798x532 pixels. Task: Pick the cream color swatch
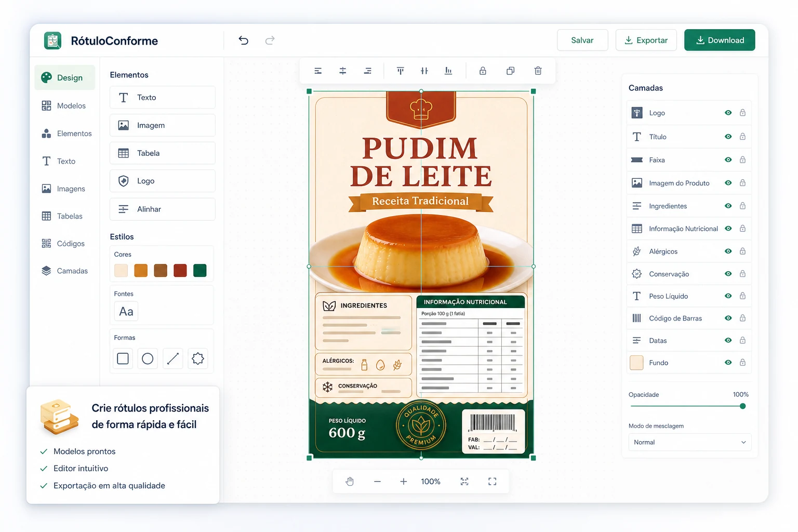pyautogui.click(x=121, y=271)
